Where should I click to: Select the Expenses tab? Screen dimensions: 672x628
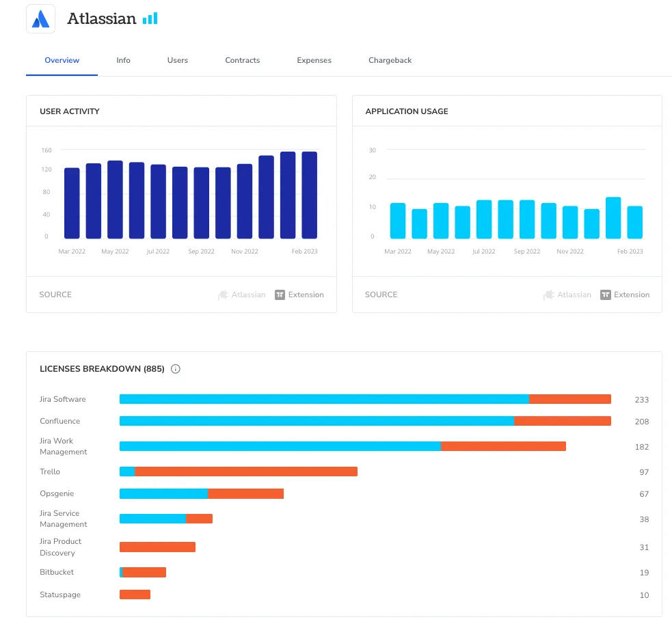(314, 60)
